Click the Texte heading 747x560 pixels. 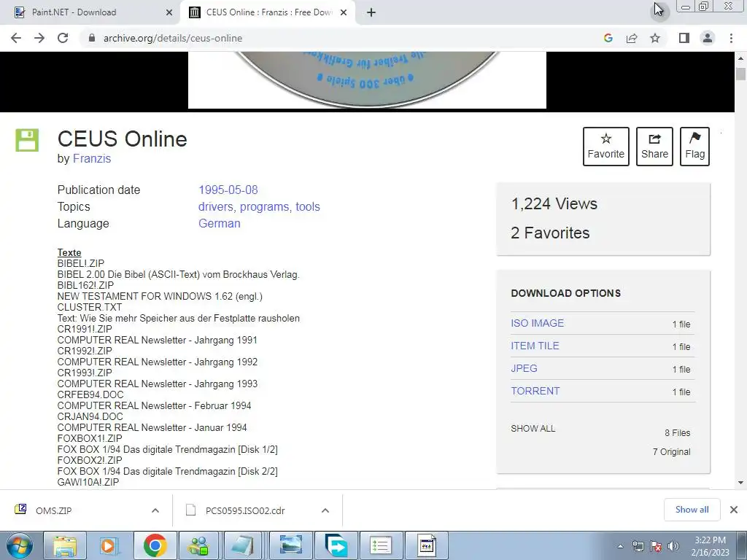pyautogui.click(x=69, y=252)
